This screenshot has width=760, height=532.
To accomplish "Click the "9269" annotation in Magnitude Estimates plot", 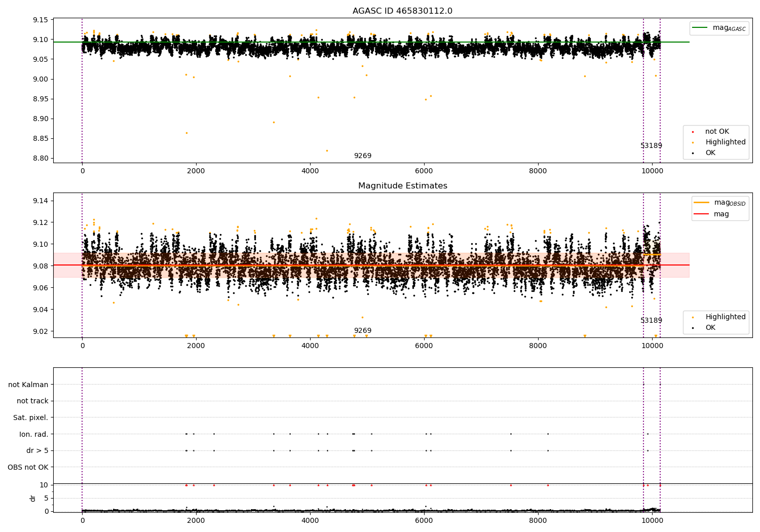I will coord(362,331).
